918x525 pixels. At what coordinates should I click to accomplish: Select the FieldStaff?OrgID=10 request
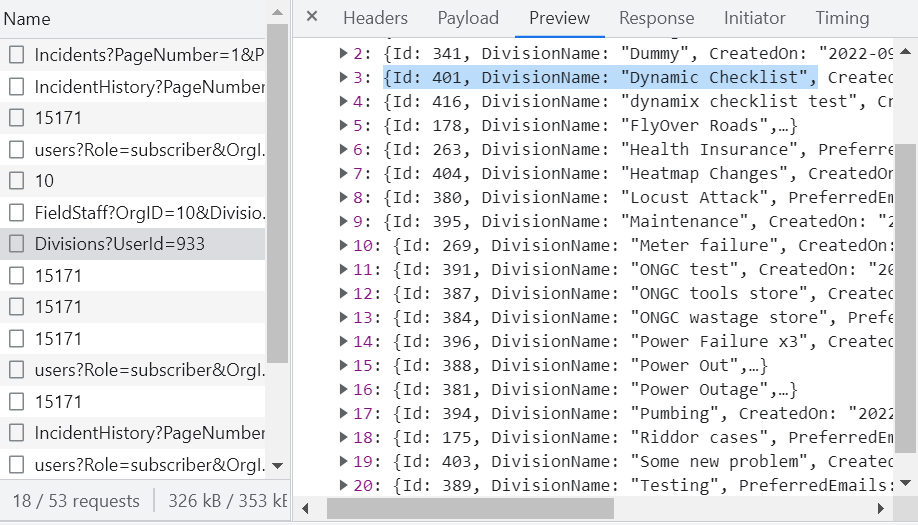[x=149, y=212]
